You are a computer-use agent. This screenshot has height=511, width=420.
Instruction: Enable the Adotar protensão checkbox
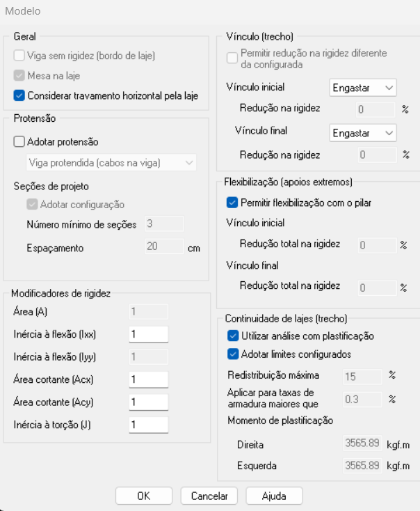(19, 141)
